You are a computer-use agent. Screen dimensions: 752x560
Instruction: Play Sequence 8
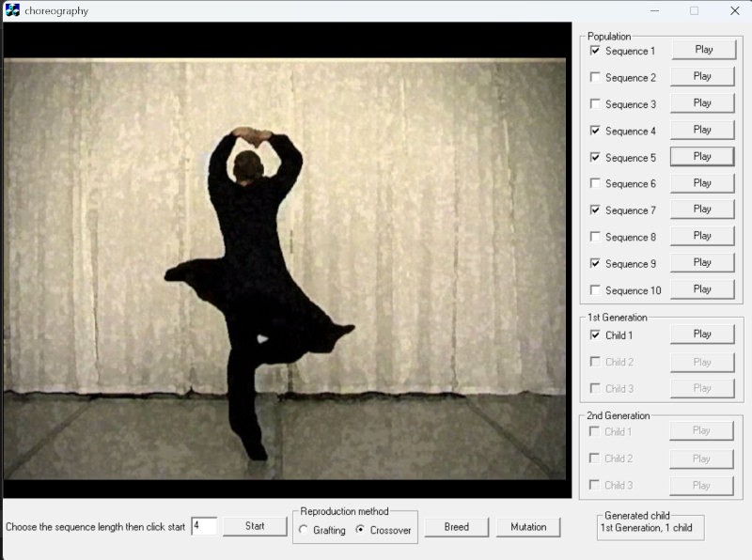click(701, 236)
